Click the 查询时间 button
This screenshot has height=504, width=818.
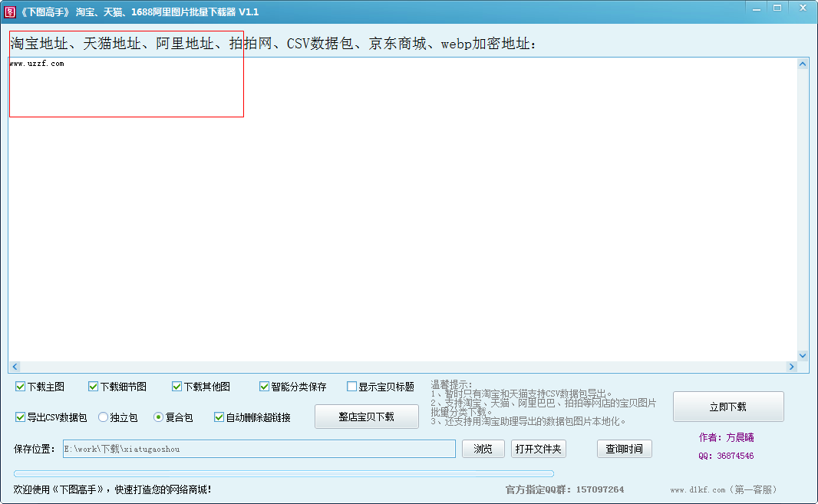624,449
